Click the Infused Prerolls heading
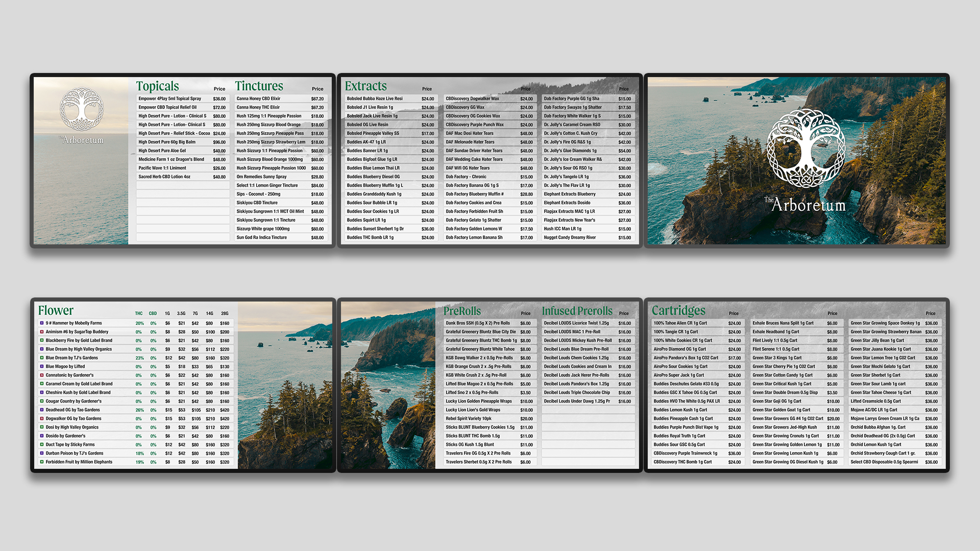980x551 pixels. tap(577, 311)
